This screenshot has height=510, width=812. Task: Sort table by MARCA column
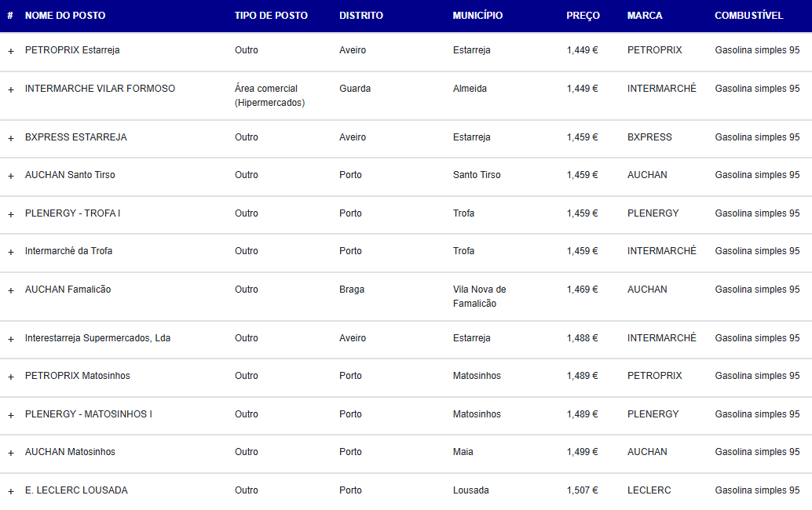(645, 16)
